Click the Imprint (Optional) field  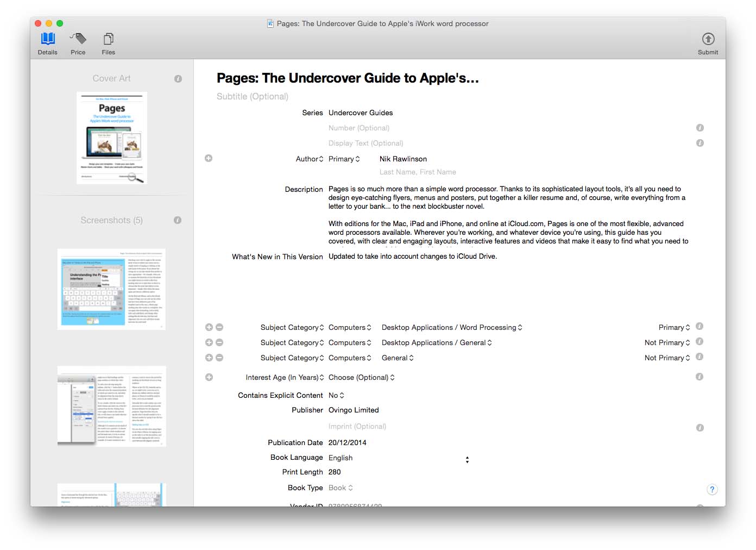[357, 426]
